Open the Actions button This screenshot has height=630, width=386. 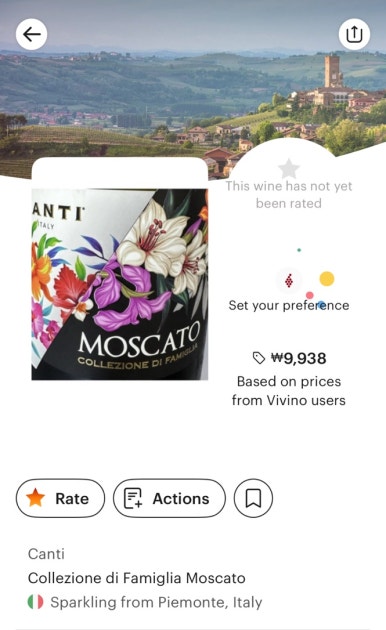point(170,498)
